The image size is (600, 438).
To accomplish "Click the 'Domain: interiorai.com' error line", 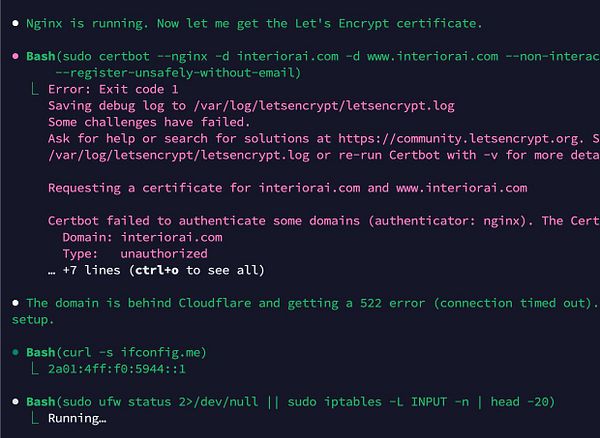I will 142,238.
